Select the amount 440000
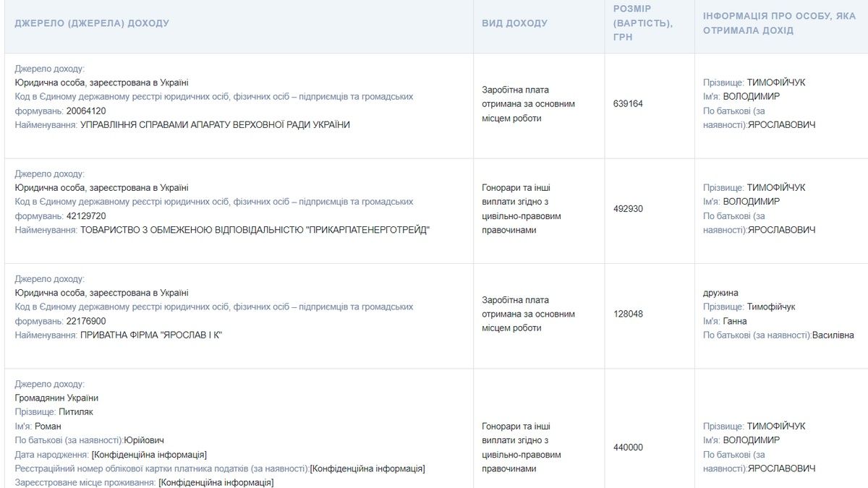868x488 pixels. tap(626, 447)
